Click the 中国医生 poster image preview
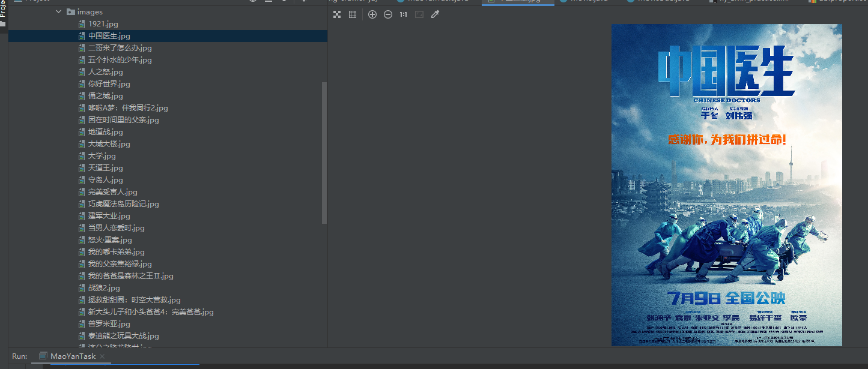 tap(727, 185)
